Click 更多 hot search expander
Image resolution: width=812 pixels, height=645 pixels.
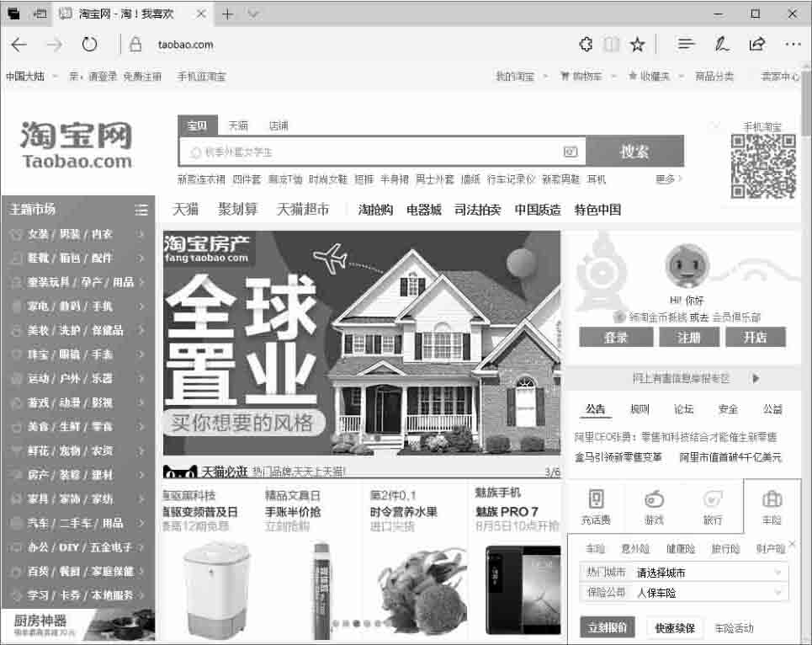pyautogui.click(x=669, y=179)
